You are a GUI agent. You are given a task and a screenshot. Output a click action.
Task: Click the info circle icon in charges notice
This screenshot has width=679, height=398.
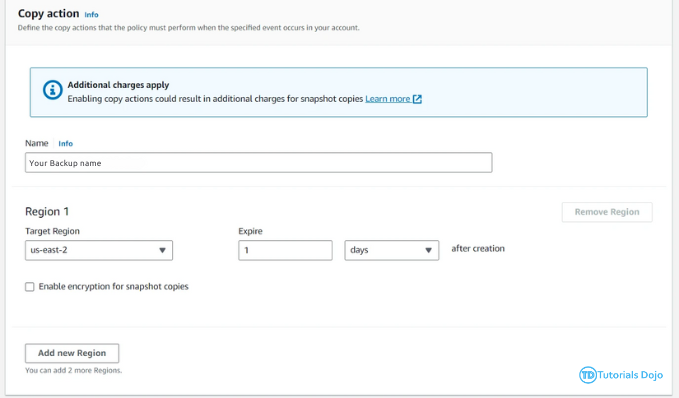point(52,90)
